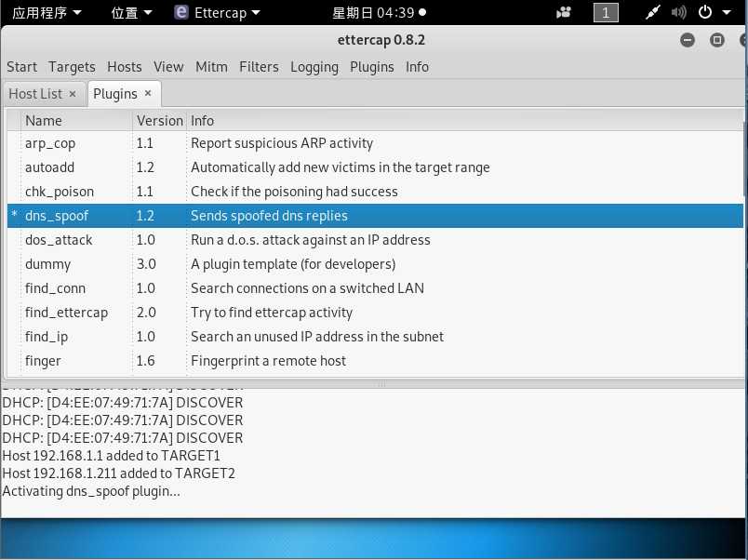Select the arp_cop plugin row

pyautogui.click(x=375, y=143)
